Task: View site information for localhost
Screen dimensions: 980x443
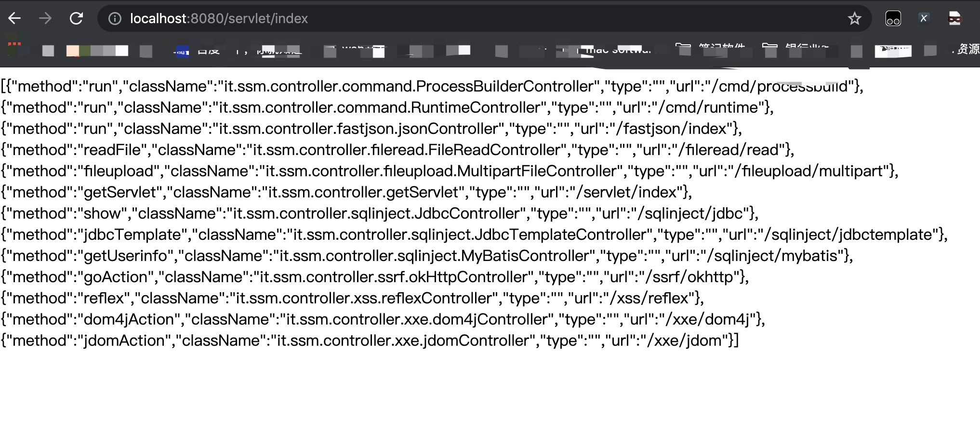Action: [115, 19]
